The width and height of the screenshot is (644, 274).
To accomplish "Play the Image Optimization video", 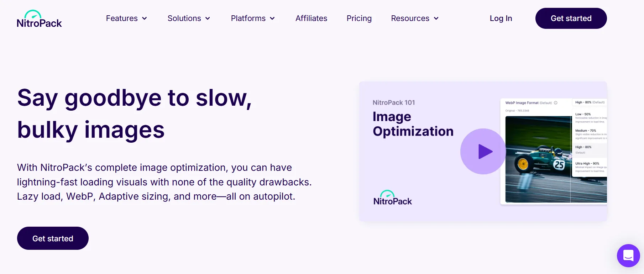I will point(483,151).
